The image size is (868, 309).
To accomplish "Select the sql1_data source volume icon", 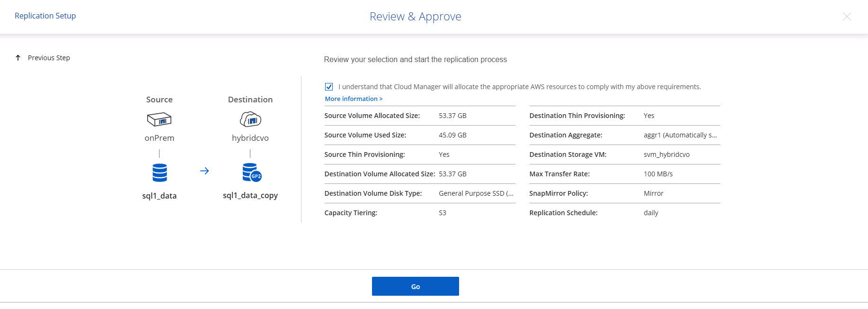I will click(x=159, y=173).
